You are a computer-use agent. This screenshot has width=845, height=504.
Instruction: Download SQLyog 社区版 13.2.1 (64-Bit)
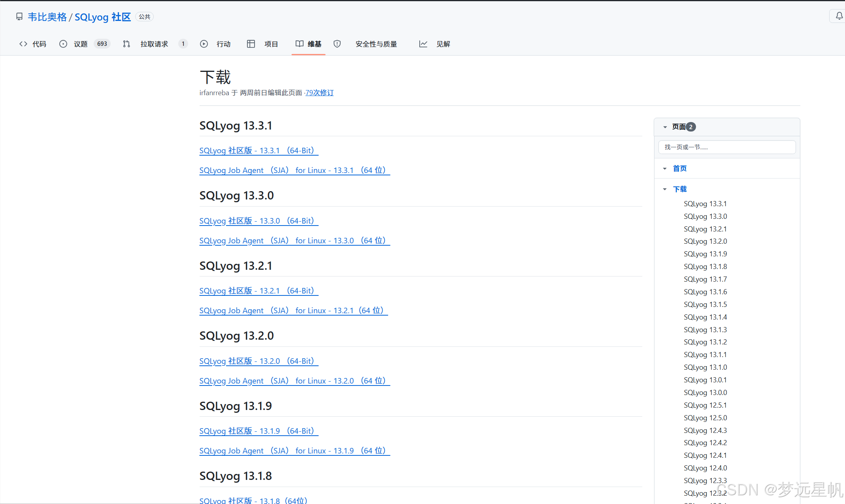click(258, 291)
